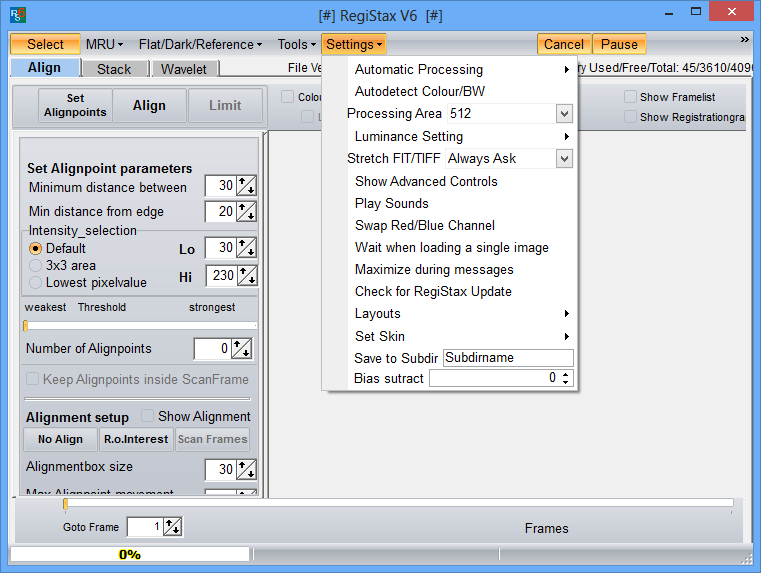Screen dimensions: 761x573
Task: Open the Processing Area dropdown
Action: tap(564, 114)
